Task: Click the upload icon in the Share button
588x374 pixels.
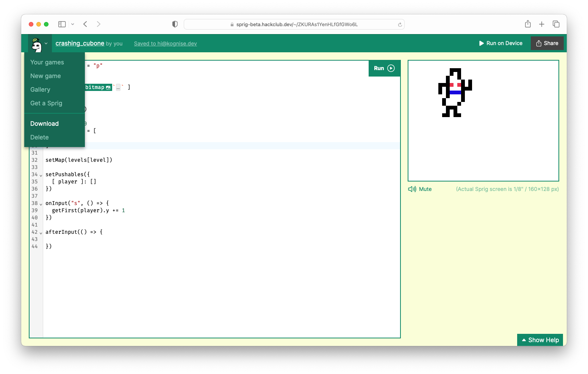Action: (538, 43)
